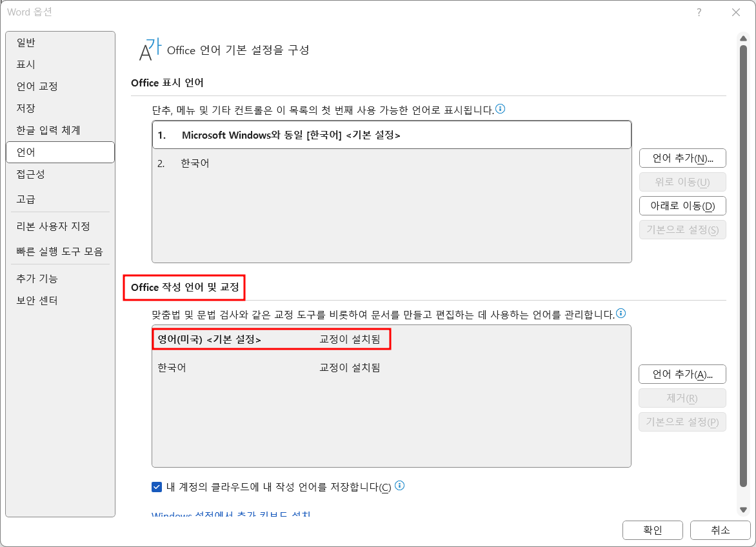
Task: Open the 한글 입력 체계 category
Action: coord(60,130)
